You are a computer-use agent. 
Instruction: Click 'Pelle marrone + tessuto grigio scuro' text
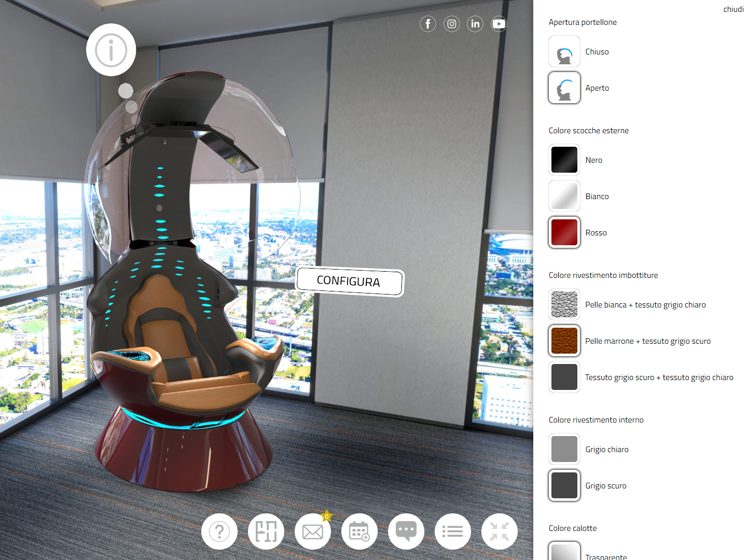click(x=648, y=341)
